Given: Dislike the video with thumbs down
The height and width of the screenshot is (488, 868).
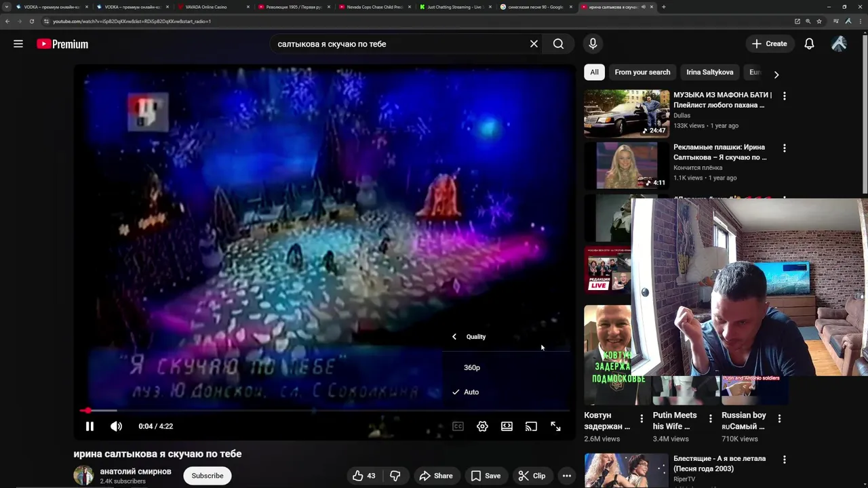Looking at the screenshot, I should pyautogui.click(x=395, y=476).
